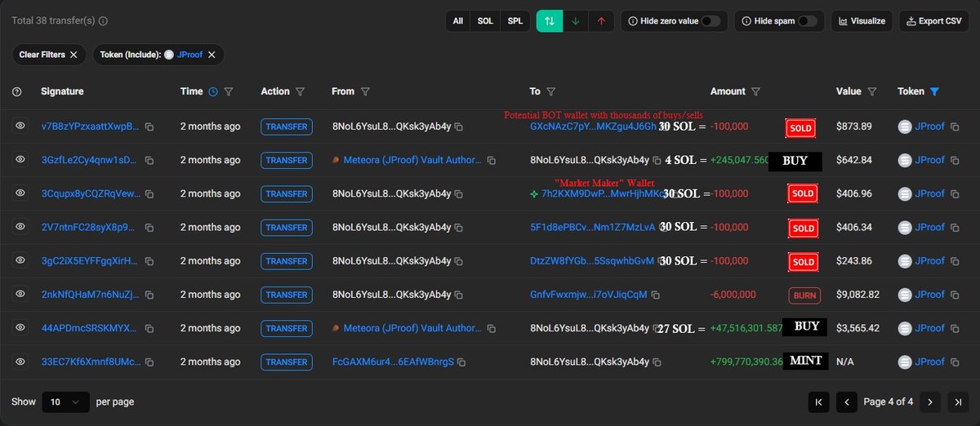The image size is (980, 426).
Task: Copy FcGAXM6ur4 sender address
Action: (461, 362)
